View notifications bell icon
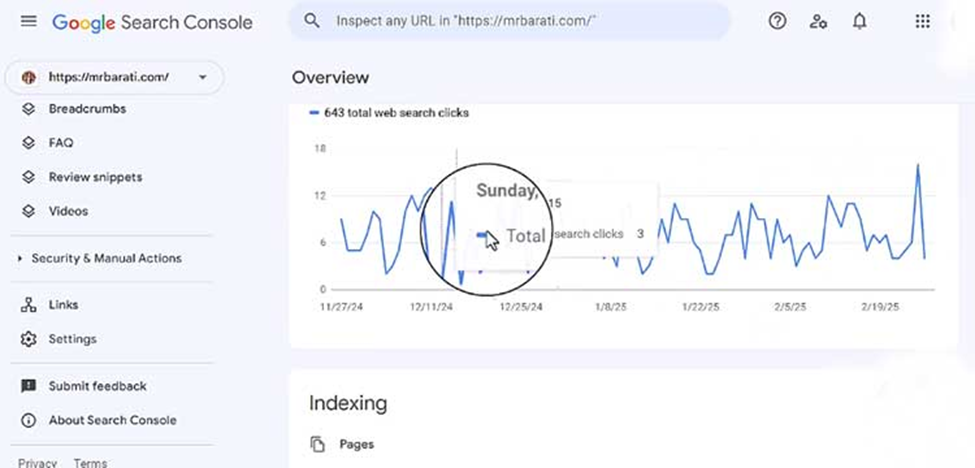975x468 pixels. [x=859, y=22]
